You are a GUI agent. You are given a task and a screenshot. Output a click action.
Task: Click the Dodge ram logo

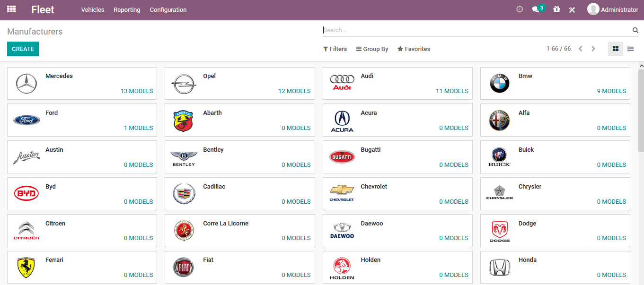pos(500,232)
